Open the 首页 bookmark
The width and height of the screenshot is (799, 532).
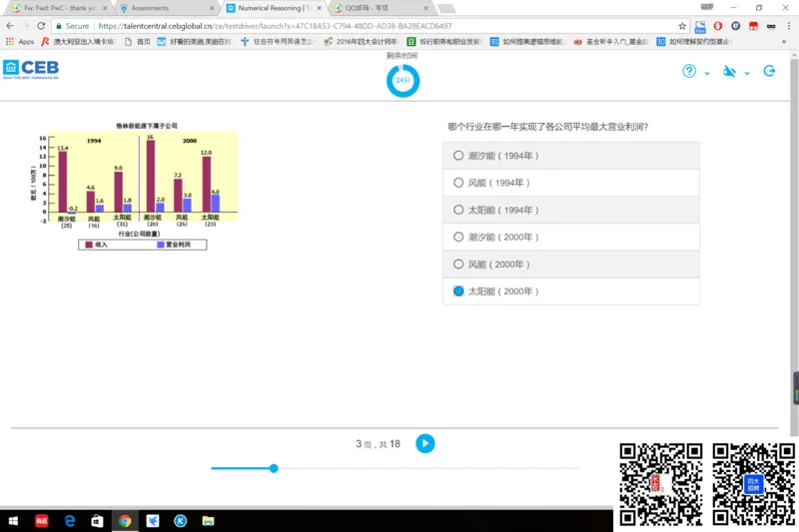click(138, 42)
